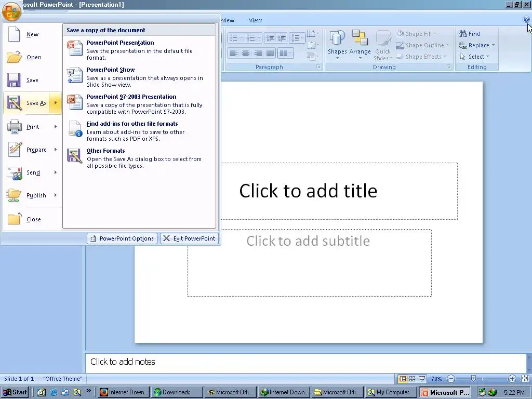Screen dimensions: 532x399
Task: Expand the Print submenu arrow
Action: click(x=55, y=127)
